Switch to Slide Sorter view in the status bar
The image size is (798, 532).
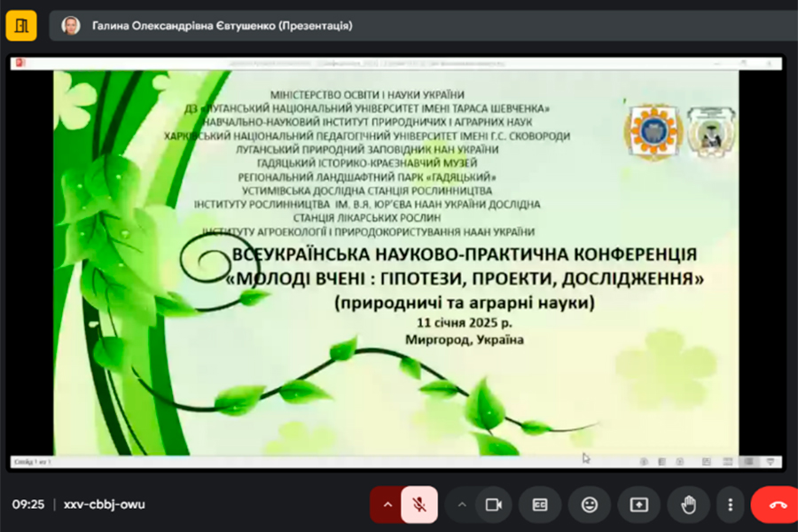728,462
